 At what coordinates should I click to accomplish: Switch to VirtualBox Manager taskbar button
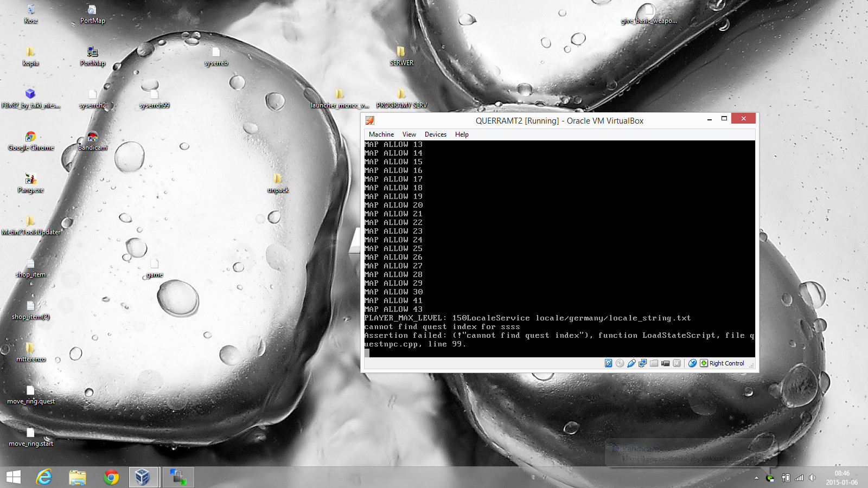coord(143,477)
